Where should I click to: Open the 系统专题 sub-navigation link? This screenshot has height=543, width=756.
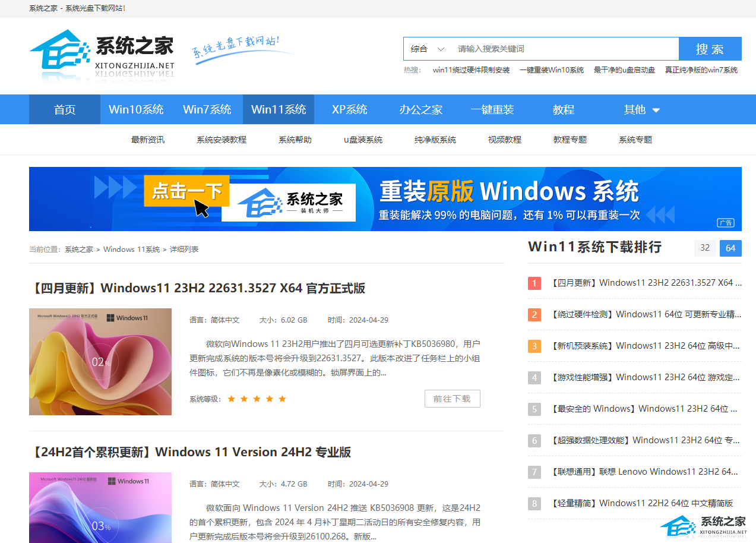tap(635, 140)
